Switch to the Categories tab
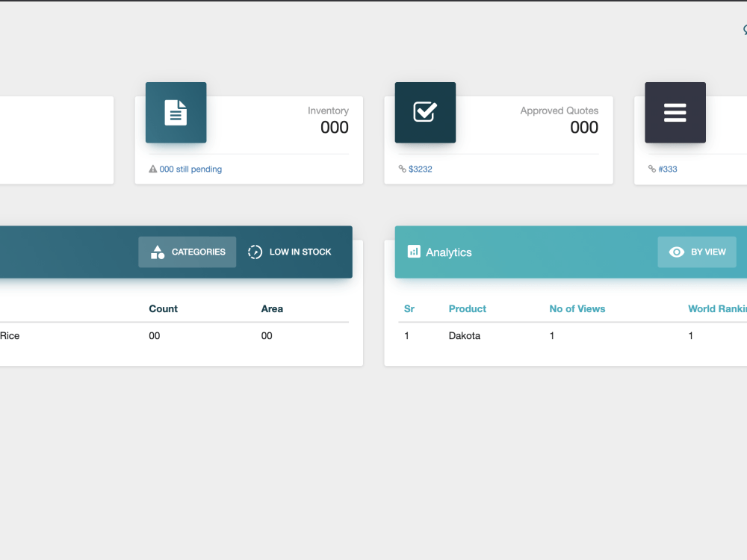 pyautogui.click(x=187, y=252)
